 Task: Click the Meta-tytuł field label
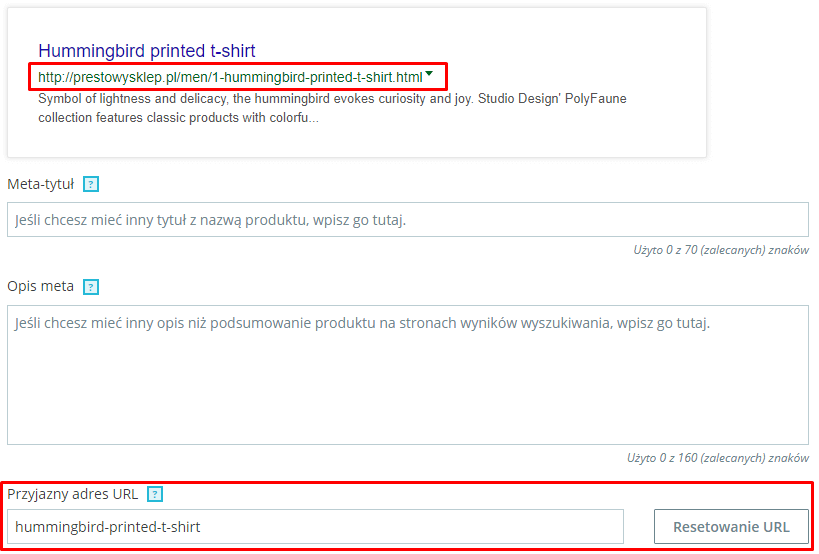point(41,184)
